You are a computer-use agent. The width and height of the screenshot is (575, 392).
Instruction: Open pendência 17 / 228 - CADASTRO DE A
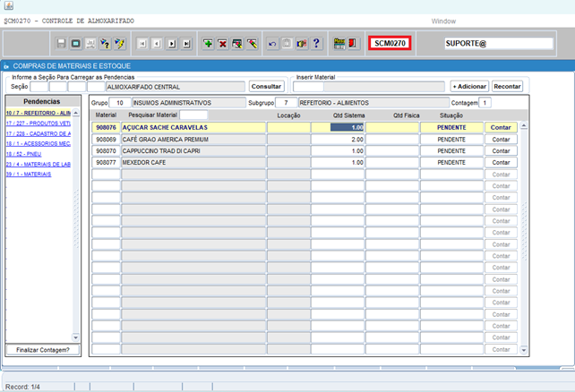click(x=39, y=133)
